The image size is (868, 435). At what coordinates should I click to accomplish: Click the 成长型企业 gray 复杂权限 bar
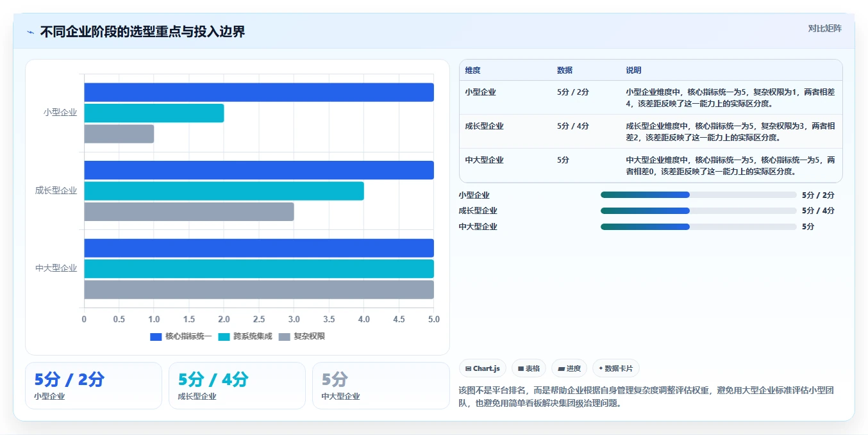[x=189, y=211]
